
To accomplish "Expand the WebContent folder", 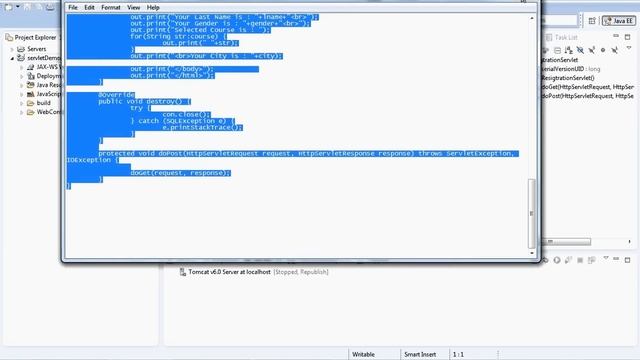I will coord(22,112).
